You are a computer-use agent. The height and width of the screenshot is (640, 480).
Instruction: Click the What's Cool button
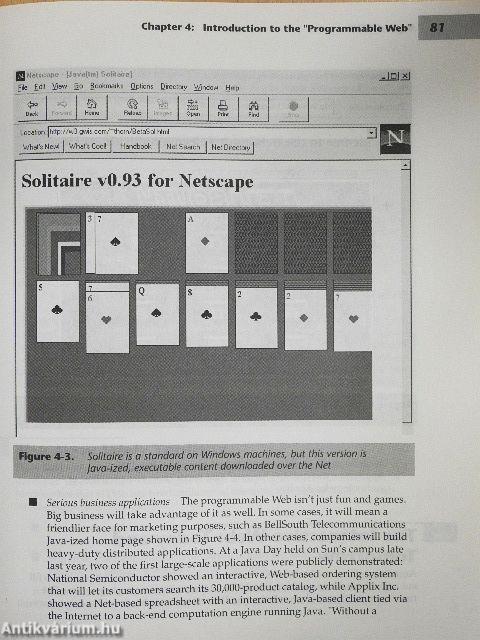[x=87, y=146]
